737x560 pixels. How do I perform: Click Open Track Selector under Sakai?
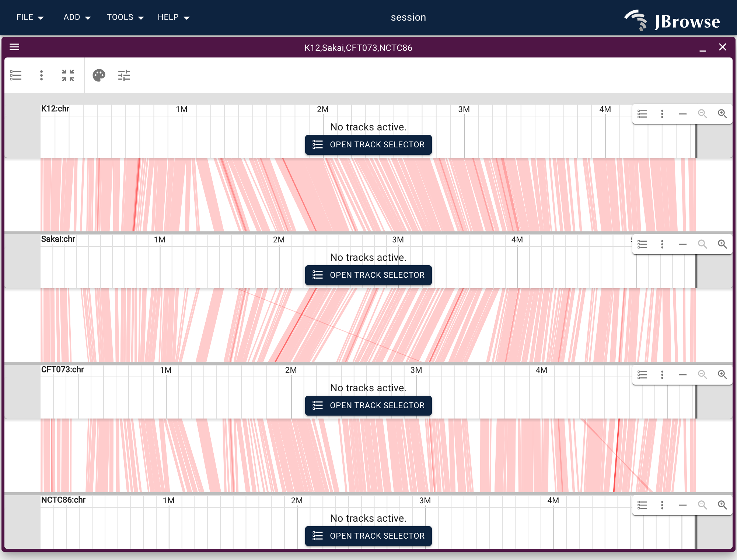(368, 275)
